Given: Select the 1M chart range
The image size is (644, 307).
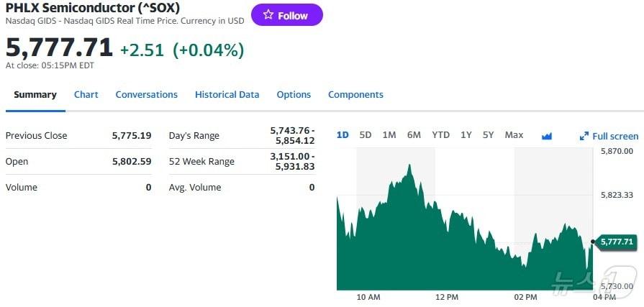Looking at the screenshot, I should [389, 135].
